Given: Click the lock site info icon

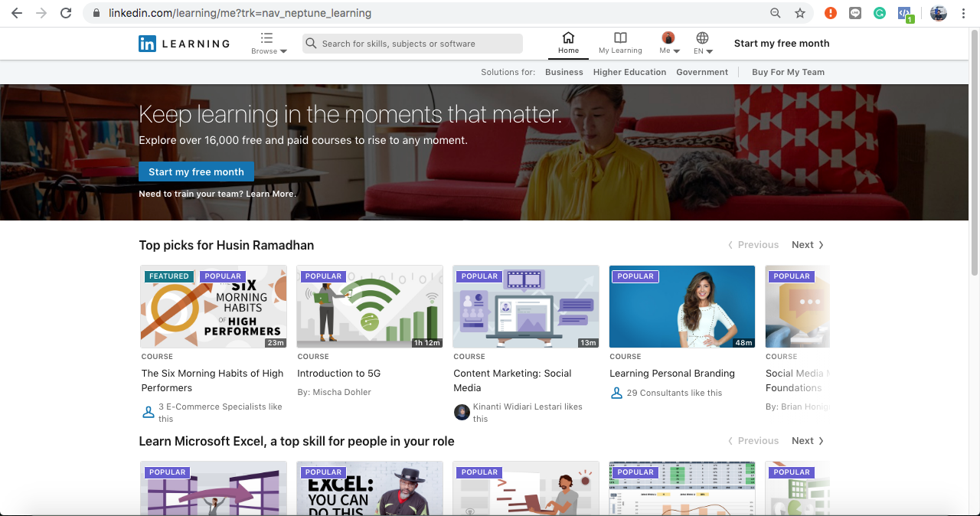Looking at the screenshot, I should pyautogui.click(x=96, y=13).
